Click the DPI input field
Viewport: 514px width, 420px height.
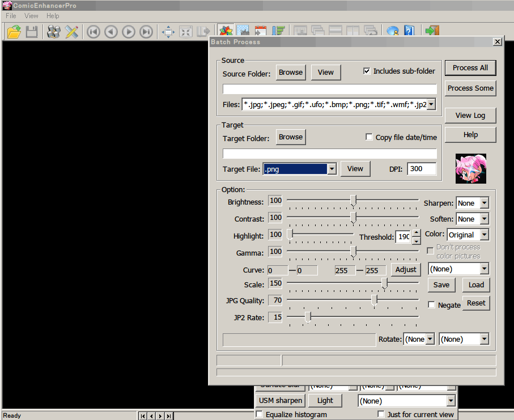point(422,169)
